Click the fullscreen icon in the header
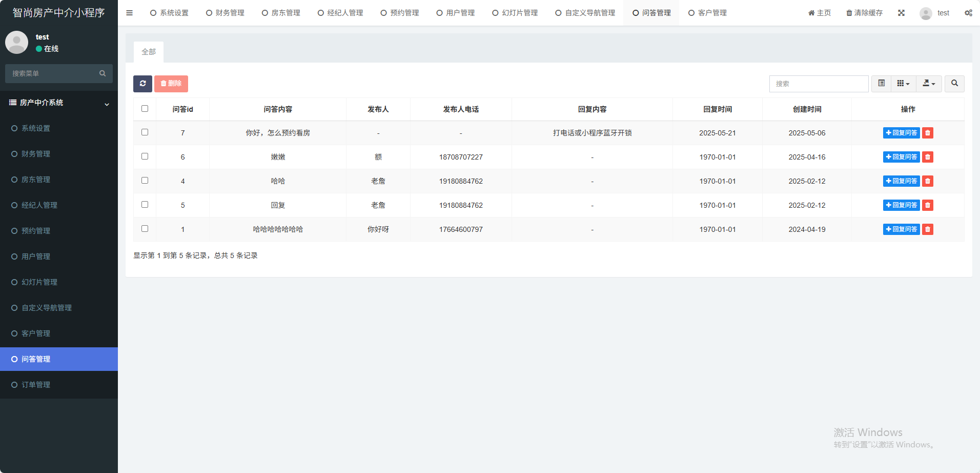This screenshot has height=473, width=980. click(901, 13)
